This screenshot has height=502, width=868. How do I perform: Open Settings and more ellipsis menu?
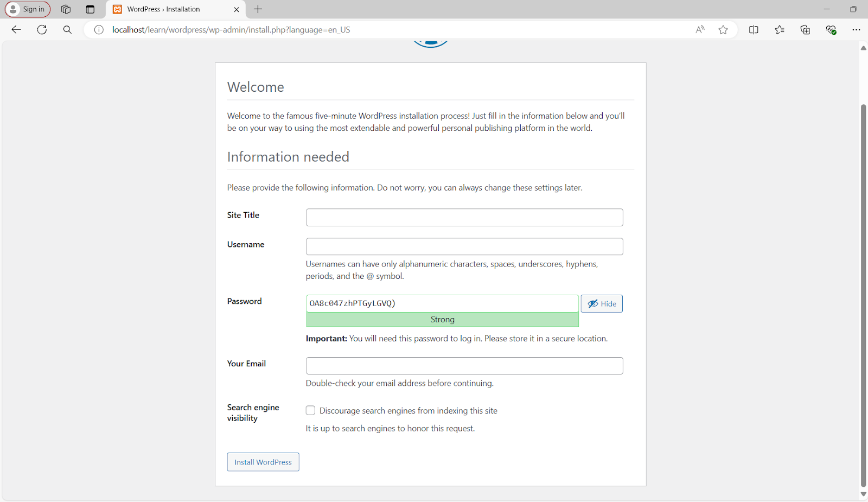[x=856, y=30]
